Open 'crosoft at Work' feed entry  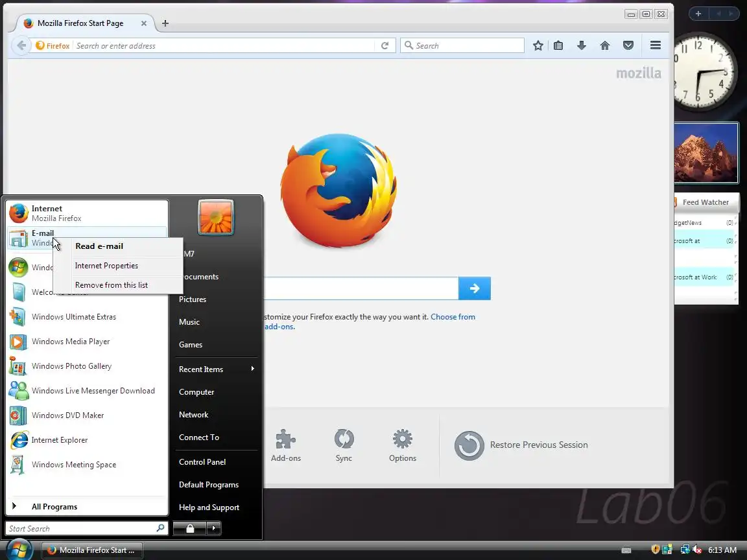click(x=704, y=277)
